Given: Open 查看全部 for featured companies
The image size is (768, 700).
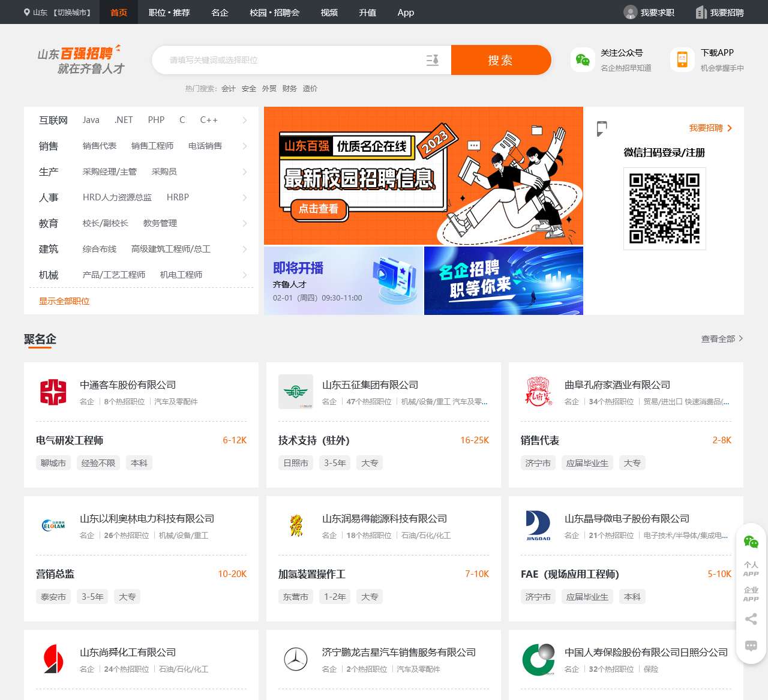Looking at the screenshot, I should 722,339.
